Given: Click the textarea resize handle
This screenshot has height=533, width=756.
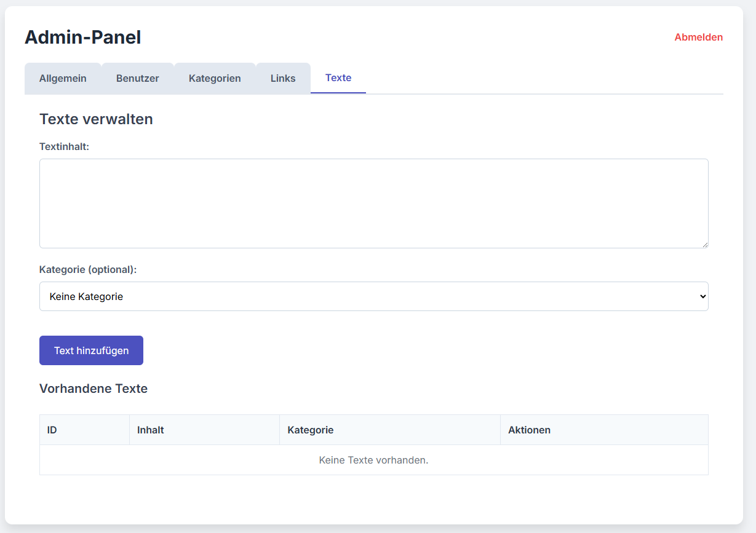Looking at the screenshot, I should (x=705, y=244).
